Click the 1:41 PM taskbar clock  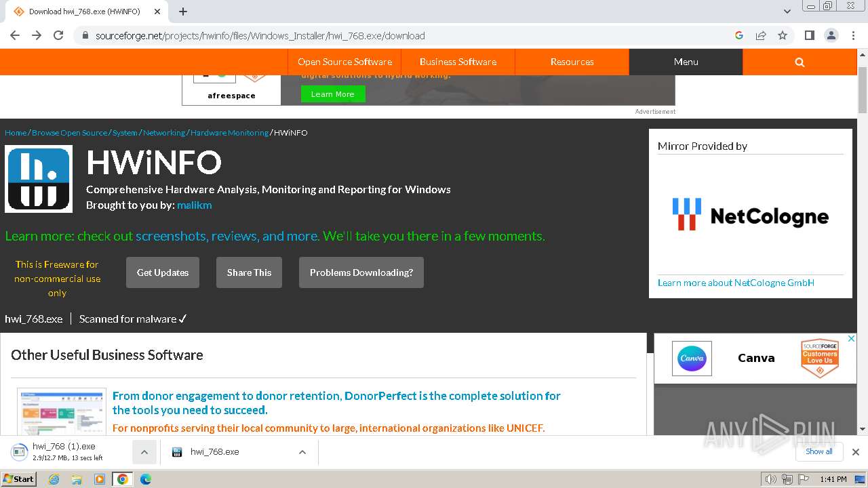tap(833, 479)
